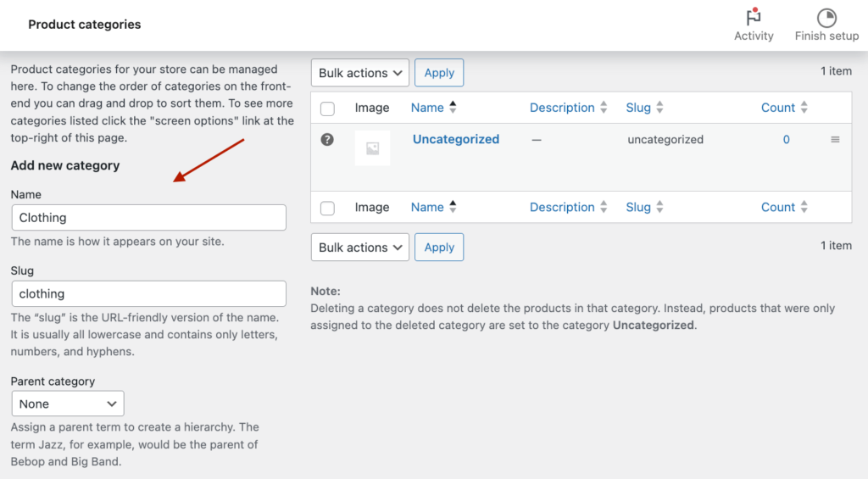Screen dimensions: 868x479
Task: Click the top header Count sort arrows
Action: click(804, 107)
